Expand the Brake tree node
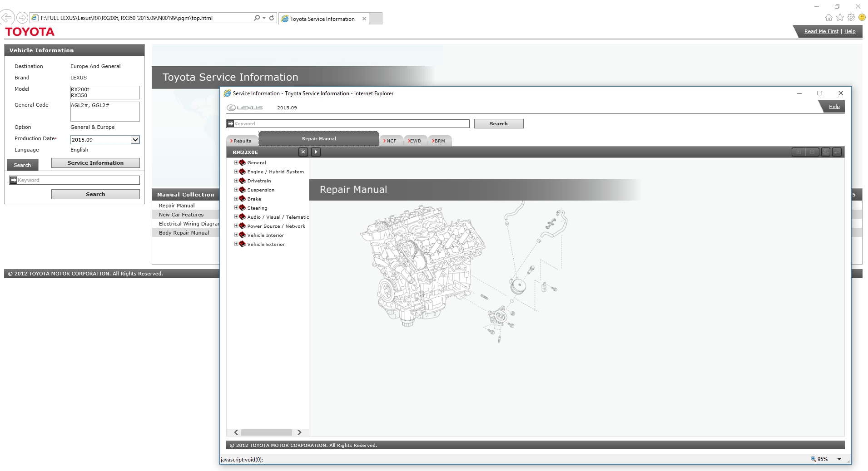The image size is (868, 471). [x=236, y=199]
